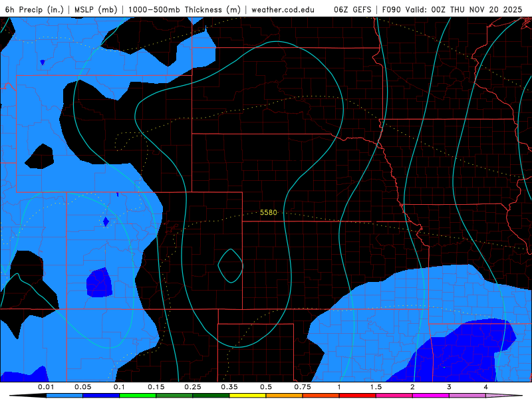Click the legend value 4
This screenshot has height=399, width=532.
pos(486,387)
